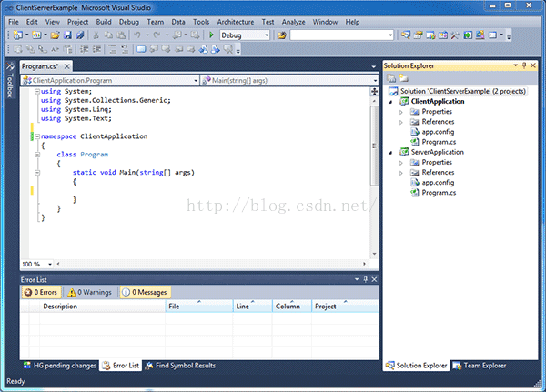Clear all bookmarks icon
This screenshot has width=546, height=392.
point(228,49)
